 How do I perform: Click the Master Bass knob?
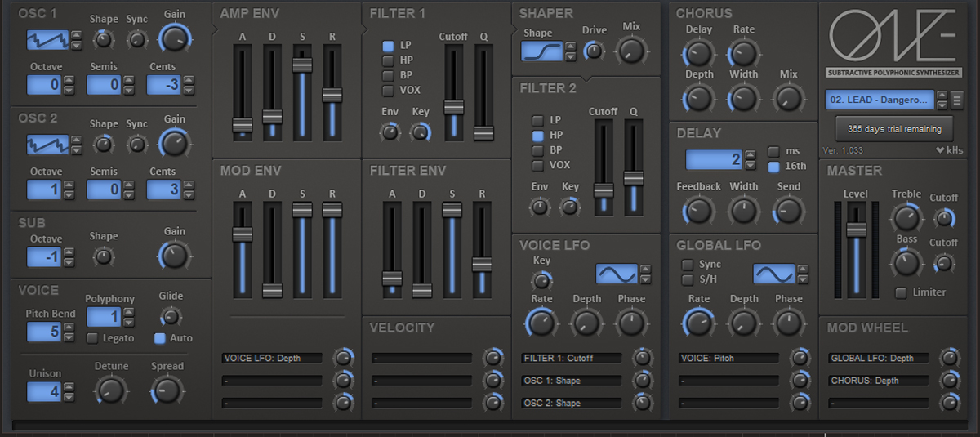click(x=905, y=262)
